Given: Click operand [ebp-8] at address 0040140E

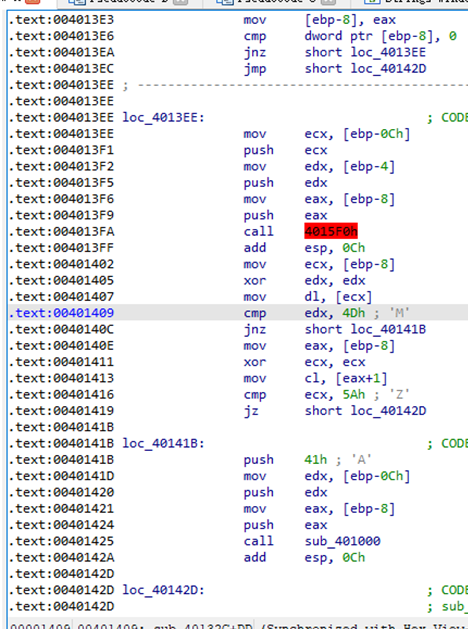Looking at the screenshot, I should point(369,346).
